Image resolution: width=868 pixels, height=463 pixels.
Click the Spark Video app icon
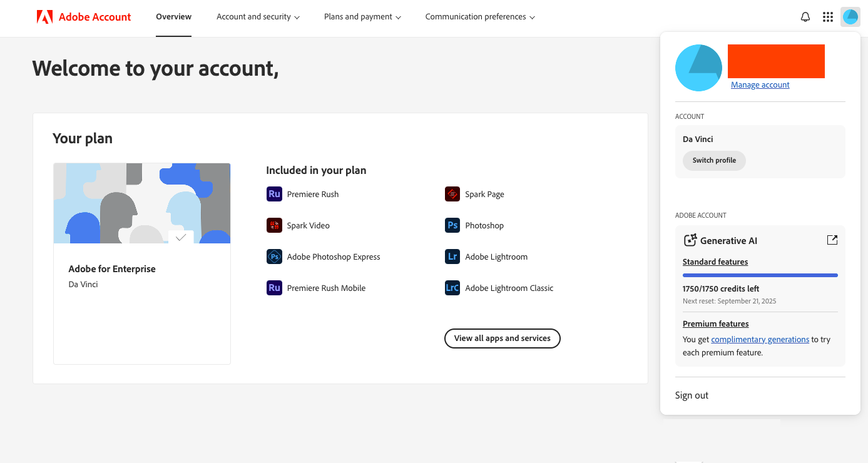[x=274, y=225]
